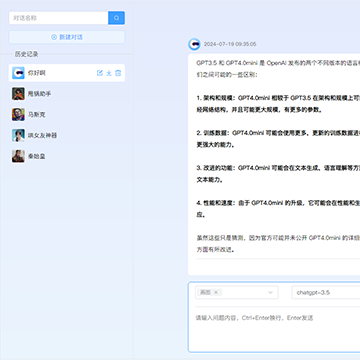Image resolution: width=360 pixels, height=360 pixels.
Task: Click the paragraph starting 1. 架构和规模
Action: (278, 104)
